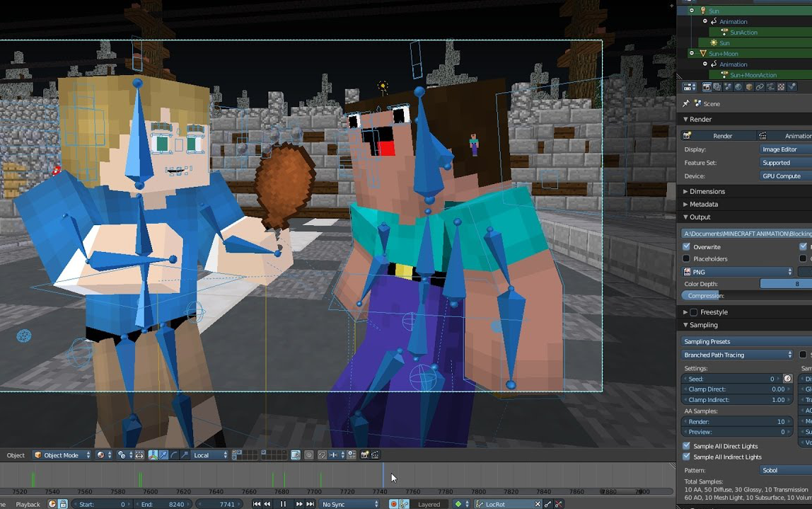812x509 pixels.
Task: Toggle lock camera and layers button
Action: pyautogui.click(x=296, y=455)
